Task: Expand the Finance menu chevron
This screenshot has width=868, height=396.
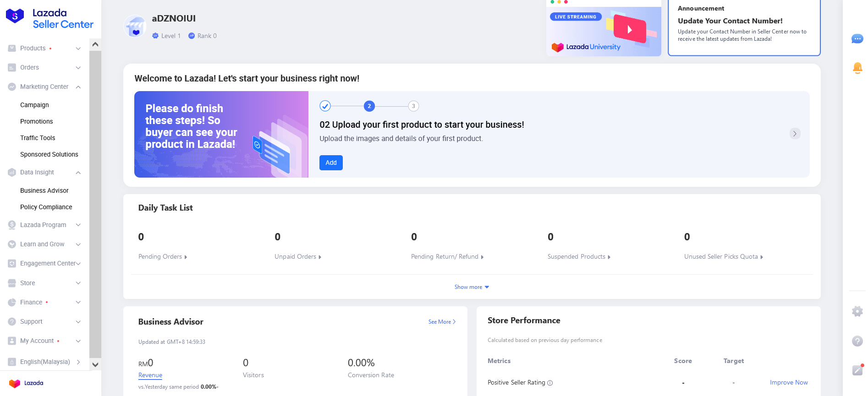Action: tap(78, 302)
